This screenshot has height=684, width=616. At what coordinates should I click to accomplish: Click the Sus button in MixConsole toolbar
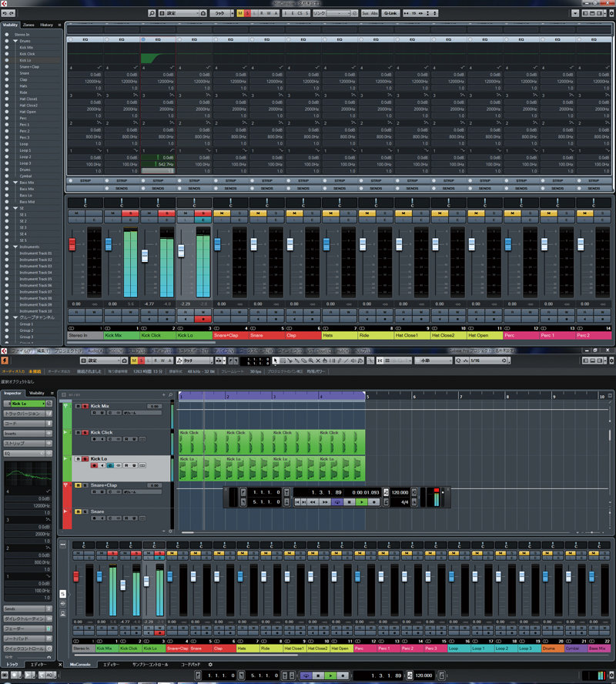coord(366,13)
